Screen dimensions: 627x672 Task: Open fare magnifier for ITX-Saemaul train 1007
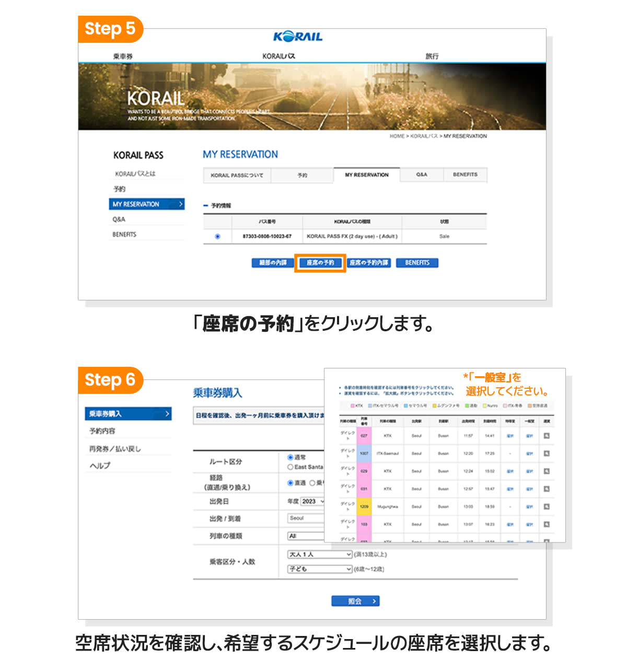pyautogui.click(x=547, y=454)
